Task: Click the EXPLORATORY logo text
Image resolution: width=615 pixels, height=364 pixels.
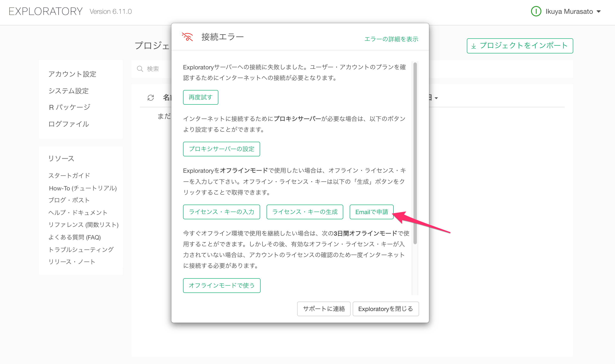Action: [46, 11]
